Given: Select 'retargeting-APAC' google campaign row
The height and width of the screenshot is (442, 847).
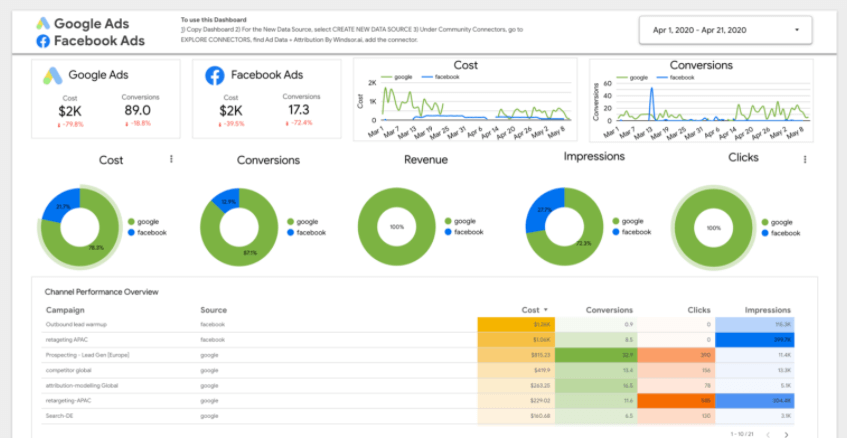Looking at the screenshot, I should 420,400.
